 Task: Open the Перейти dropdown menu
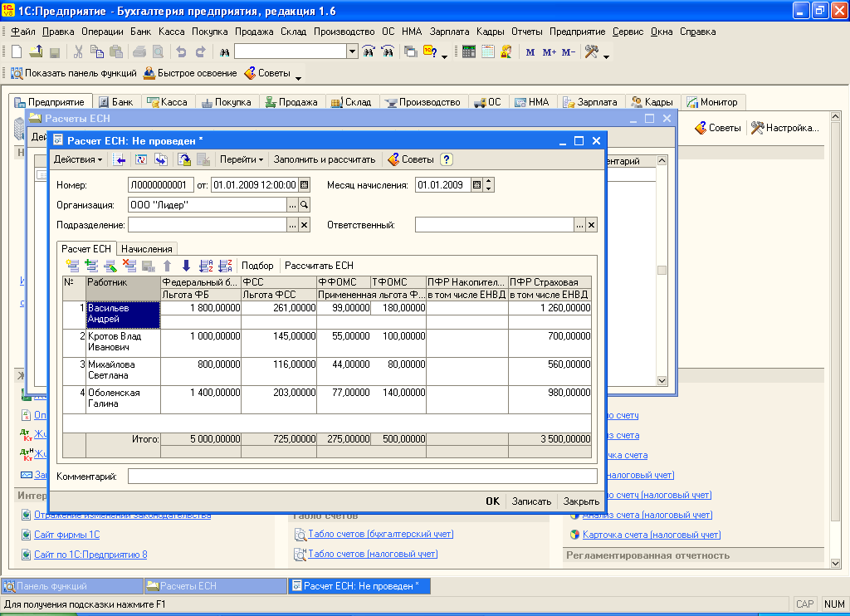(242, 159)
